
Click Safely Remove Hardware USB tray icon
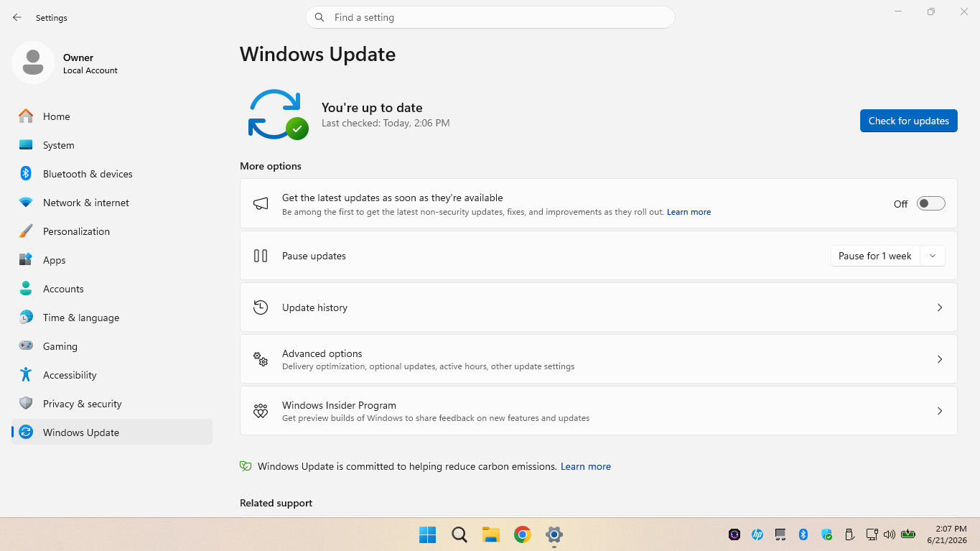(x=849, y=534)
